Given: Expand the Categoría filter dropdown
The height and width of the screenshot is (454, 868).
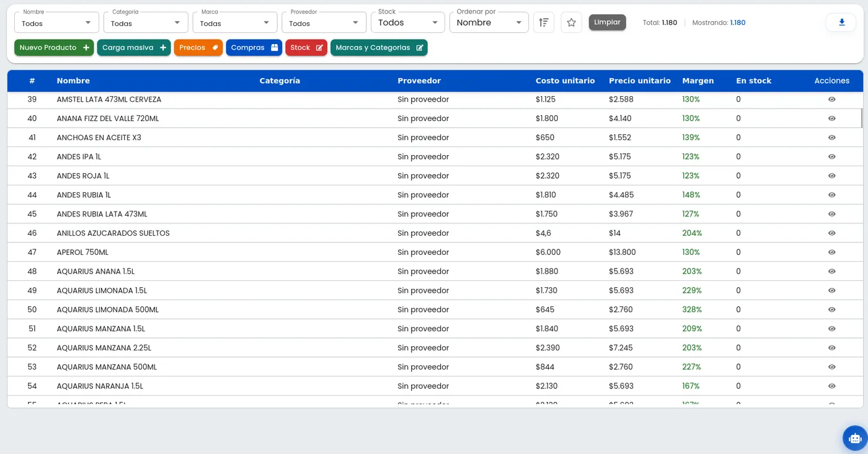Looking at the screenshot, I should [x=146, y=23].
